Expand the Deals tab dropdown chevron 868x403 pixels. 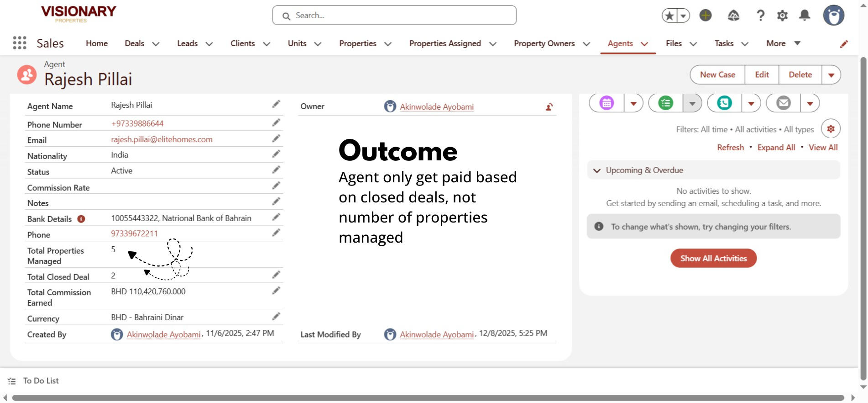[156, 44]
